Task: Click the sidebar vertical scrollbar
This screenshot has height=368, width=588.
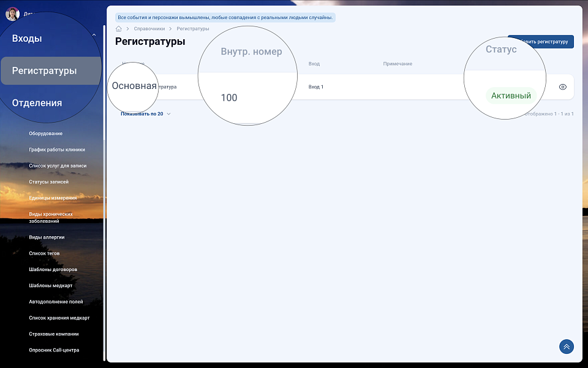Action: (104, 184)
